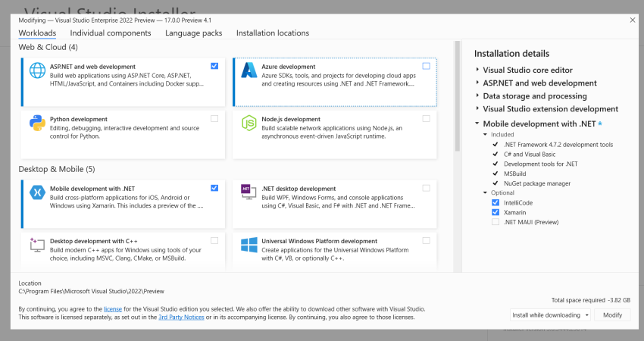
Task: Enable the .NET MAUI (Preview) option
Action: click(496, 222)
